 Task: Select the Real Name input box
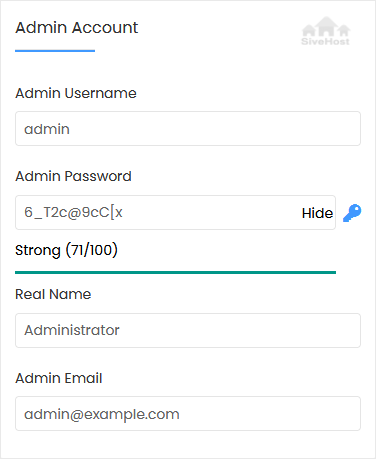188,330
